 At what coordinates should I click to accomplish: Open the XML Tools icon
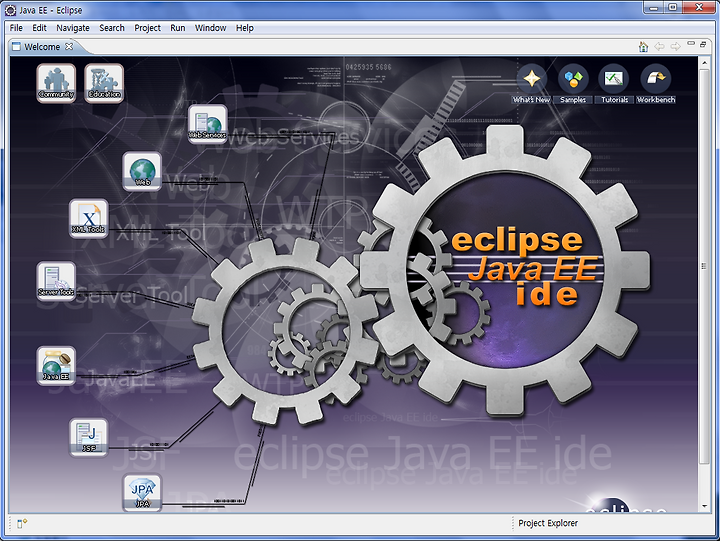coord(89,218)
